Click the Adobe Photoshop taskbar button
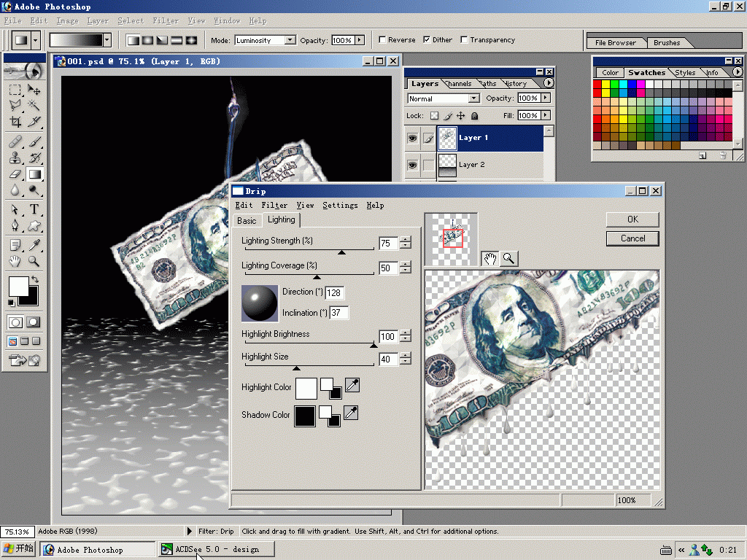Image resolution: width=747 pixels, height=560 pixels. (x=97, y=549)
